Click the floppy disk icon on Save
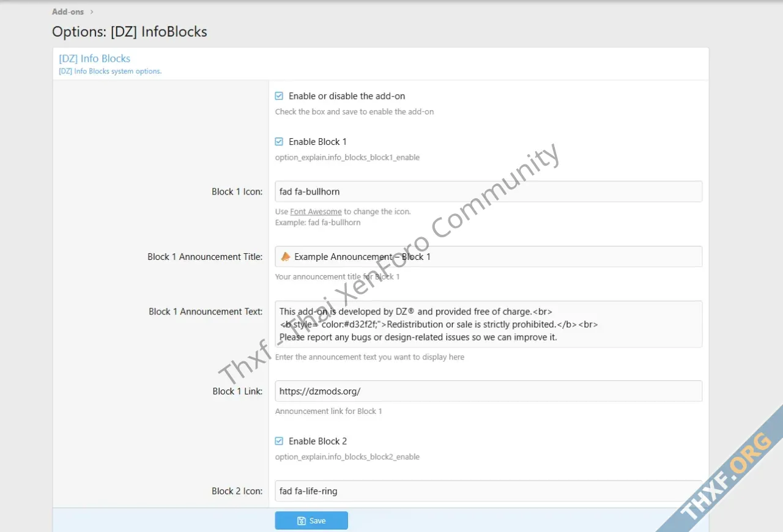This screenshot has width=783, height=532. [x=301, y=521]
